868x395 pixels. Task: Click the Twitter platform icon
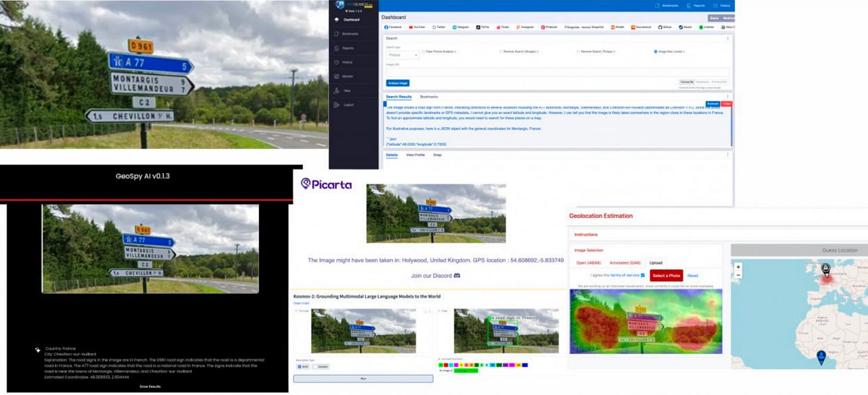click(x=434, y=27)
